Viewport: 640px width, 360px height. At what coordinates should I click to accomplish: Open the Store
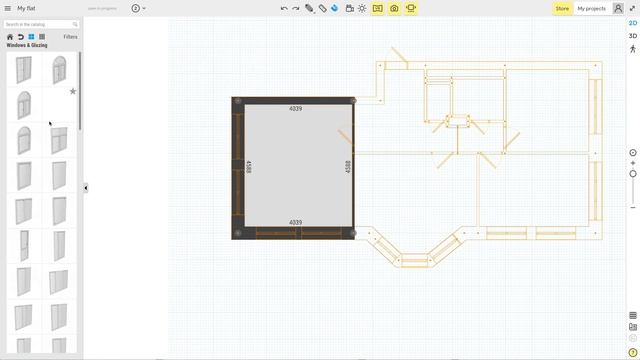562,9
